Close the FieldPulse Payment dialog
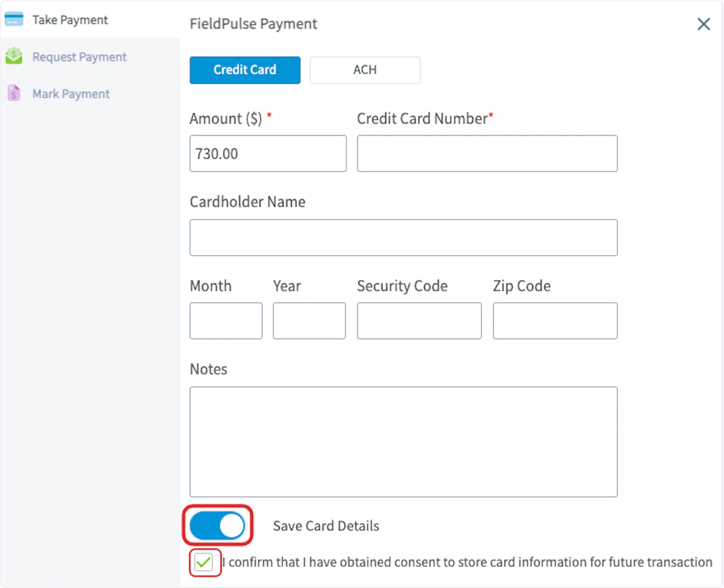 click(x=703, y=24)
